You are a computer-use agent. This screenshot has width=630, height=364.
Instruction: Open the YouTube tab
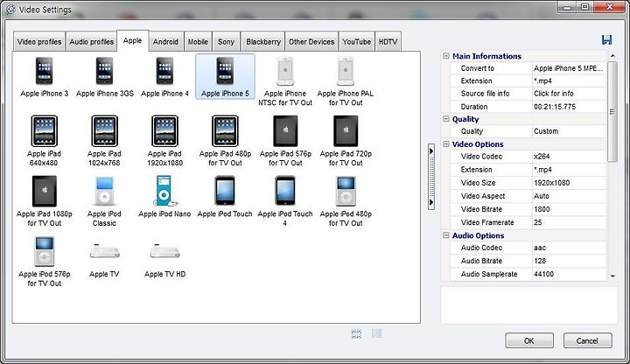click(x=356, y=42)
